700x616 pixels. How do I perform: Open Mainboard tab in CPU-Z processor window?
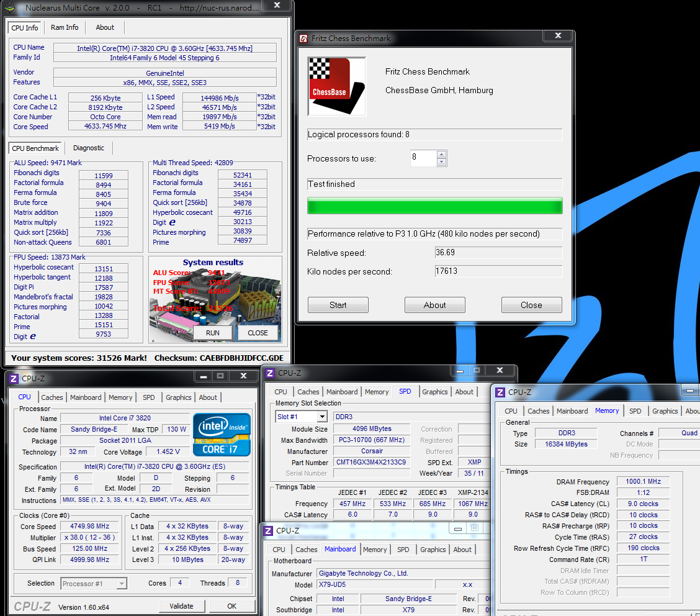point(86,397)
